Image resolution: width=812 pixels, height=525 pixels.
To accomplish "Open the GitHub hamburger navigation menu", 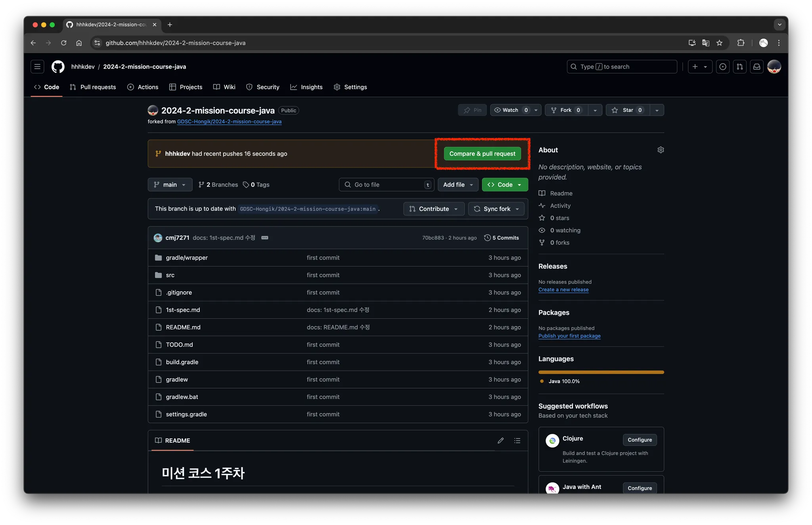I will pos(37,67).
